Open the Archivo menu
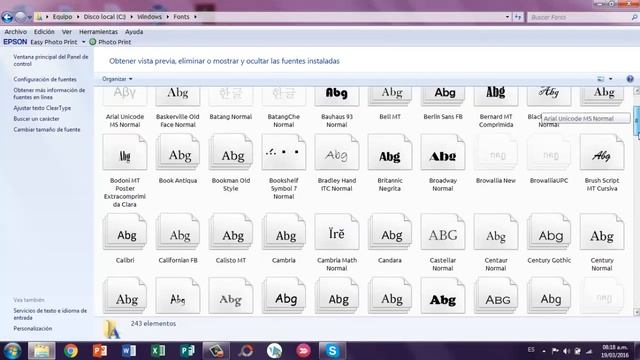640x360 pixels. point(16,31)
